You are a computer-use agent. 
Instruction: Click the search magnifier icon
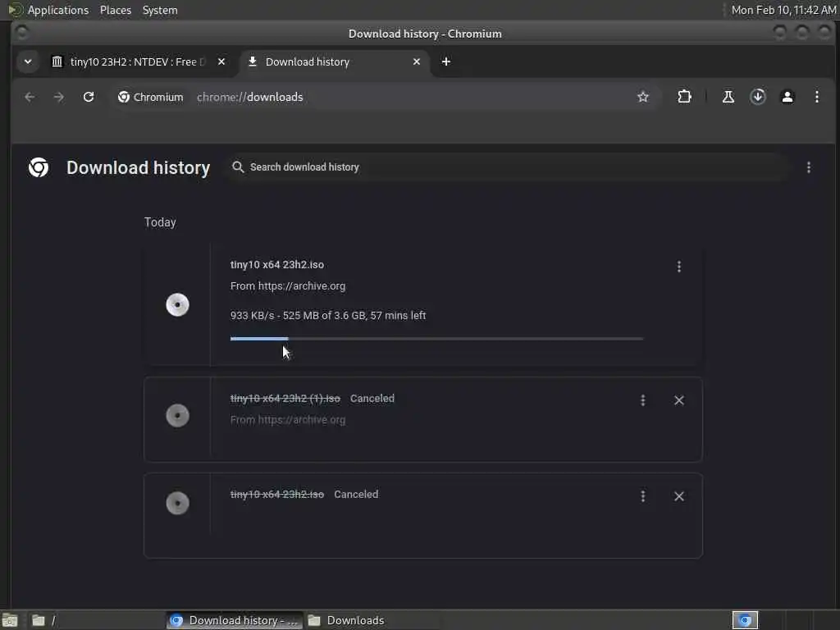click(238, 167)
